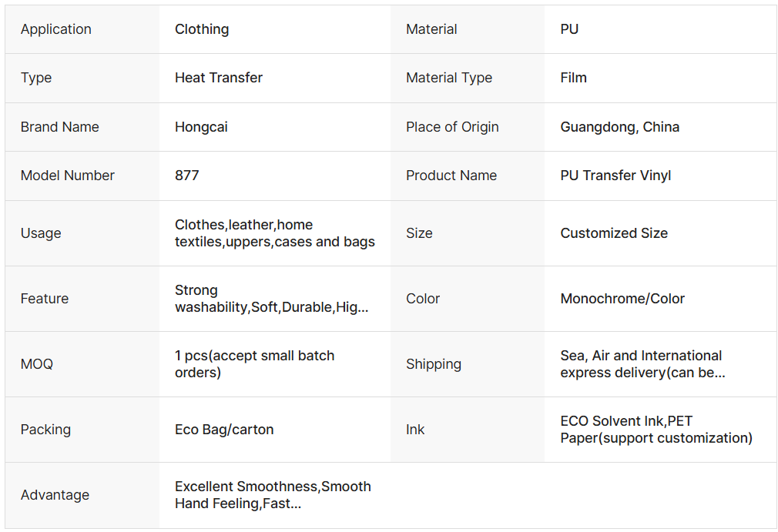The width and height of the screenshot is (778, 532).
Task: Click the "Eco Bag/carton" packing value
Action: pos(224,430)
